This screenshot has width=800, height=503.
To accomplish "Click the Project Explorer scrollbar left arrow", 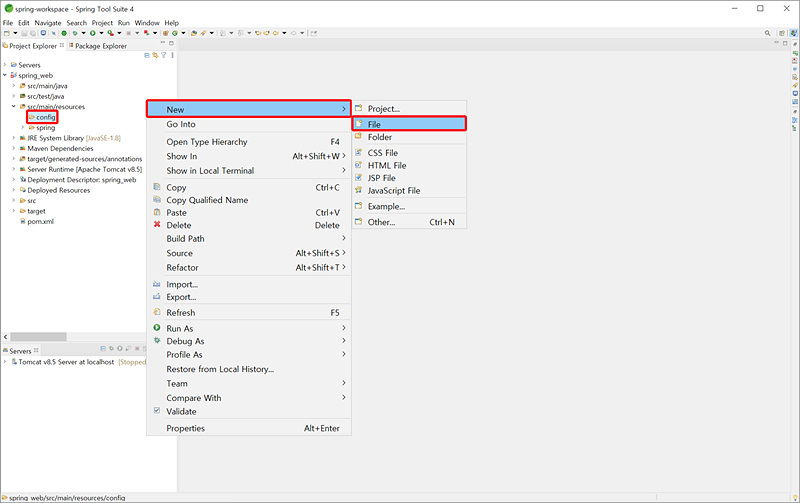I will tap(6, 337).
